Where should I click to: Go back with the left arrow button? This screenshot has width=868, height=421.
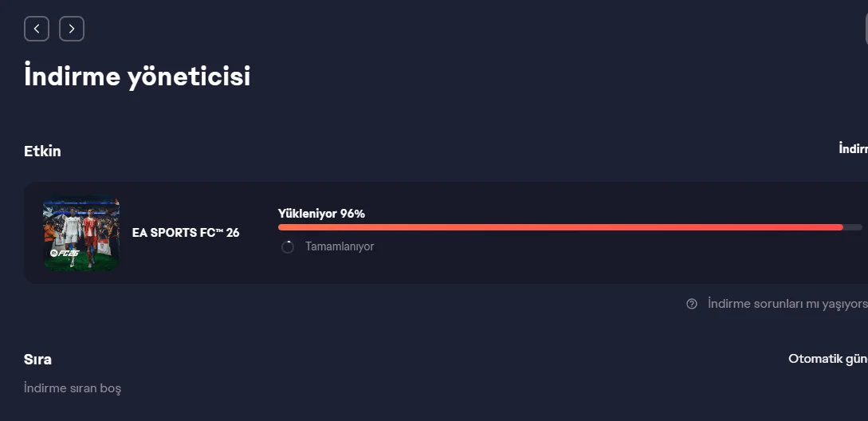coord(37,29)
